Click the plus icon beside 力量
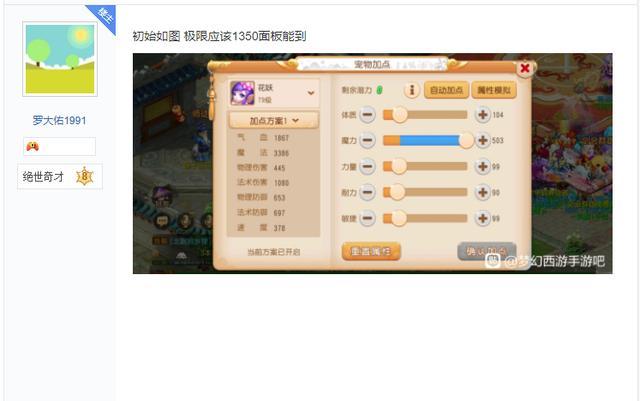Screen dimensions: 640x401 tap(482, 167)
